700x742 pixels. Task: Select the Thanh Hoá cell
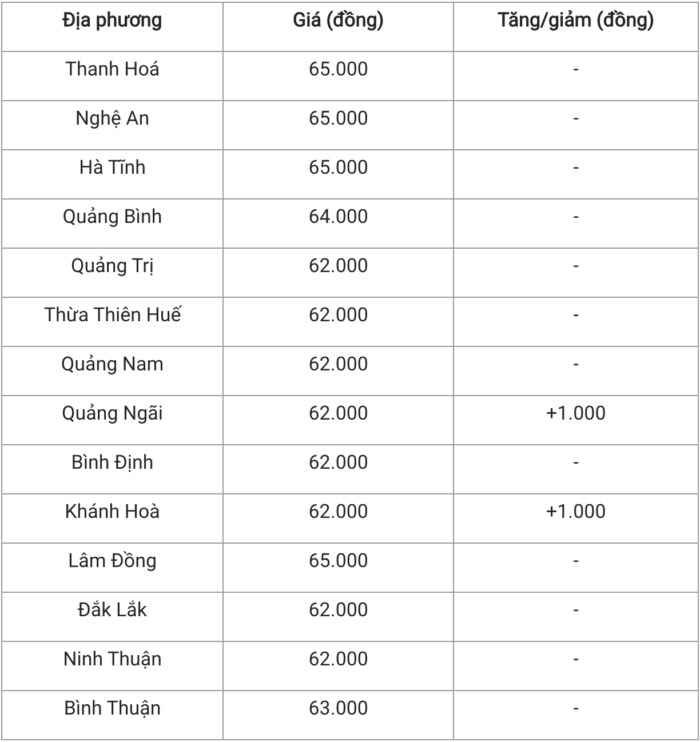[x=113, y=69]
